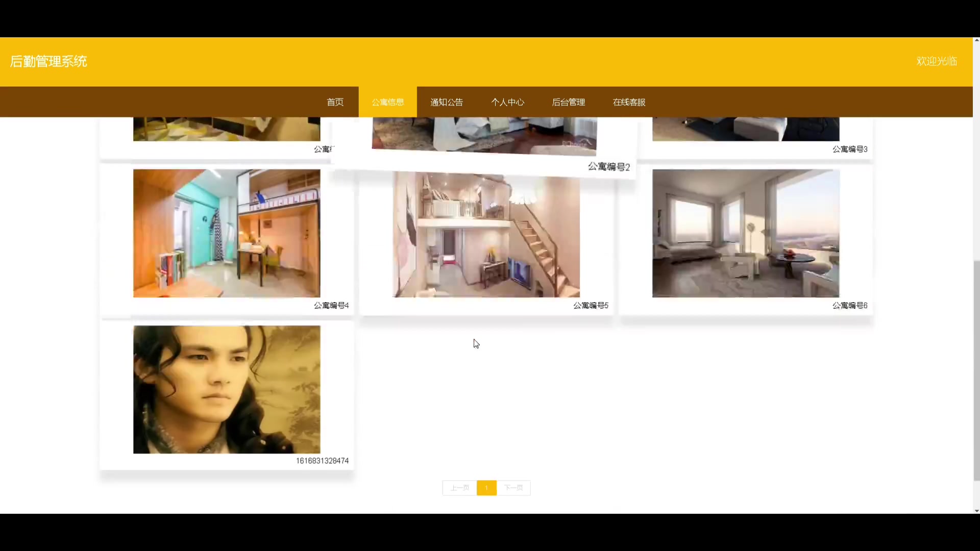980x551 pixels.
Task: Click the vertical scrollbar thumb
Action: [x=976, y=370]
